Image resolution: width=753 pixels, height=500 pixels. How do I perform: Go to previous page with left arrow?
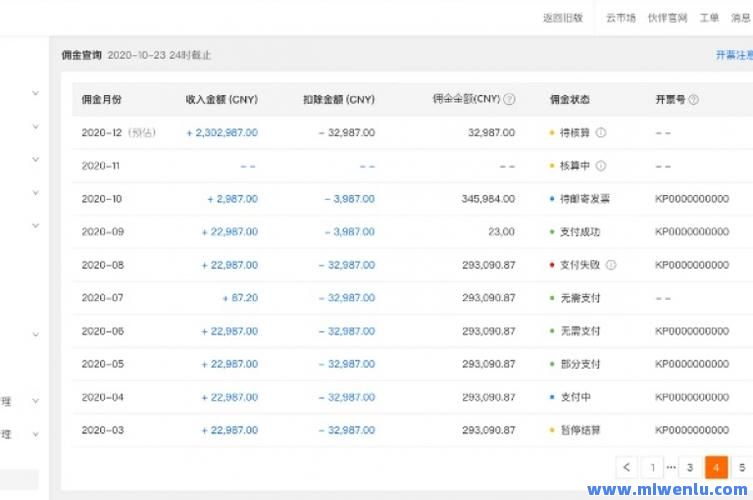click(x=626, y=467)
